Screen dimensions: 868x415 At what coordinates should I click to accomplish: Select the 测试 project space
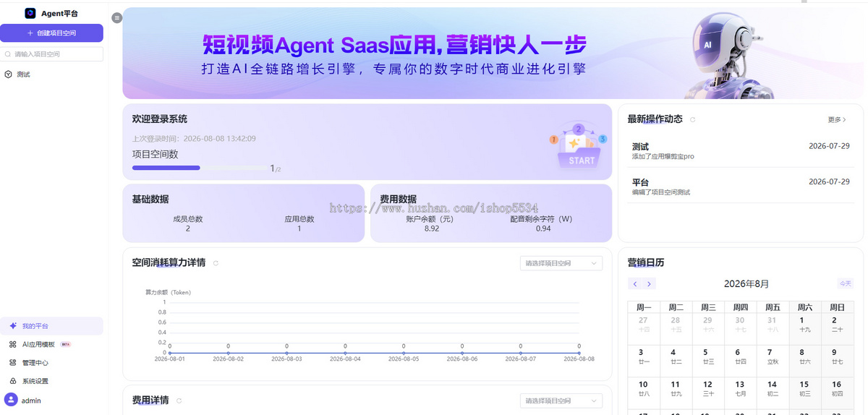(x=51, y=74)
